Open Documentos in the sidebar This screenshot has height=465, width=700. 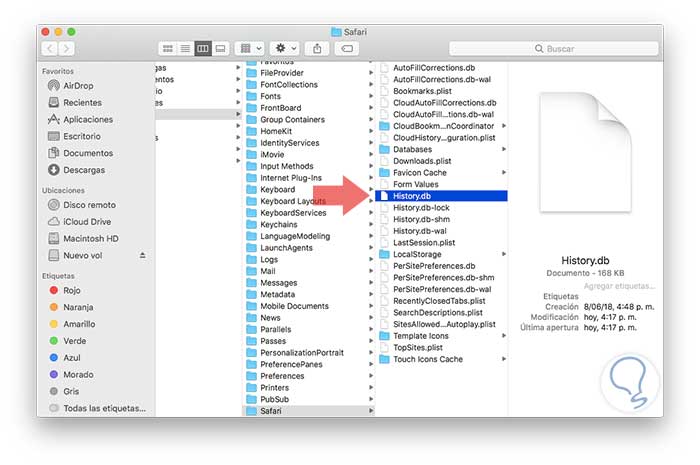[x=88, y=153]
